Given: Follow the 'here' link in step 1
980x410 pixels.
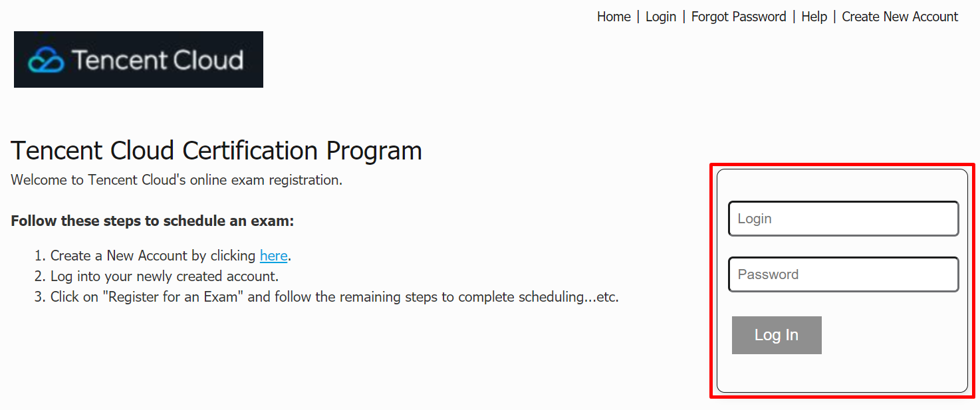Looking at the screenshot, I should click(x=273, y=256).
